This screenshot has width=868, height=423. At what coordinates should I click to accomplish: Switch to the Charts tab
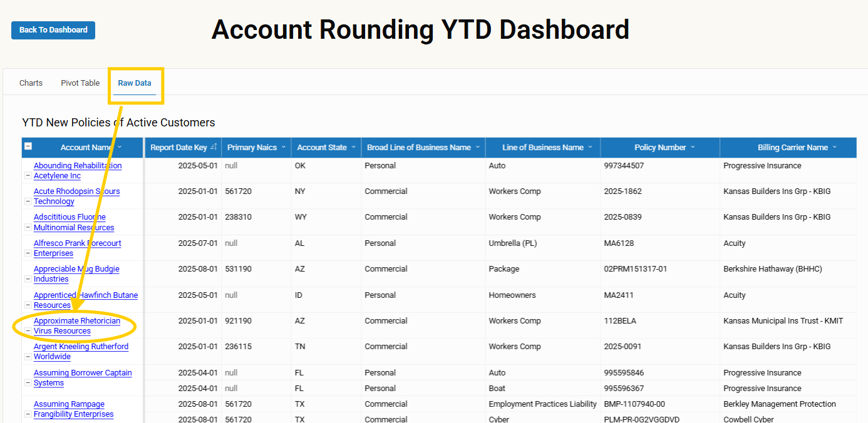tap(31, 83)
